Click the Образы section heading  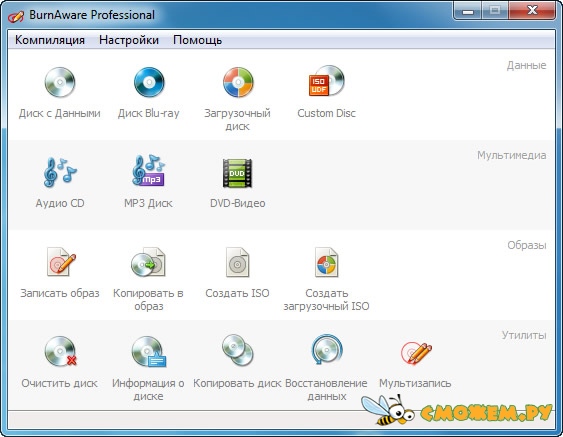pyautogui.click(x=527, y=245)
